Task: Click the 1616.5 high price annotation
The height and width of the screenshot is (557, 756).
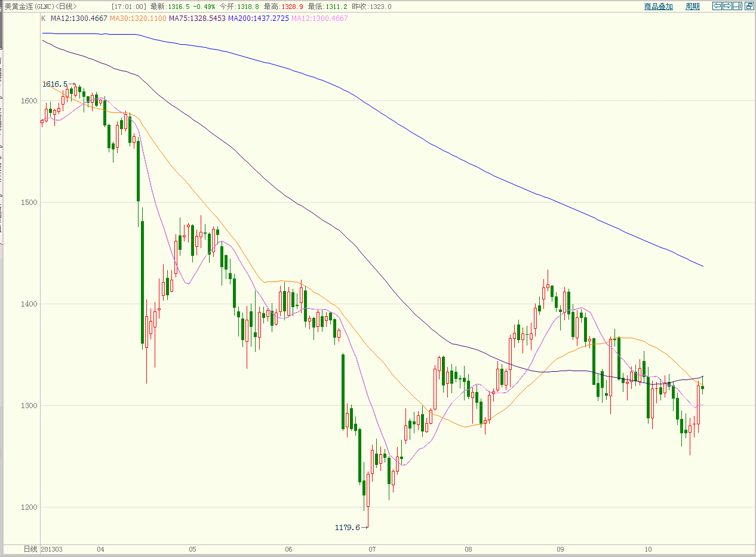Action: [54, 84]
